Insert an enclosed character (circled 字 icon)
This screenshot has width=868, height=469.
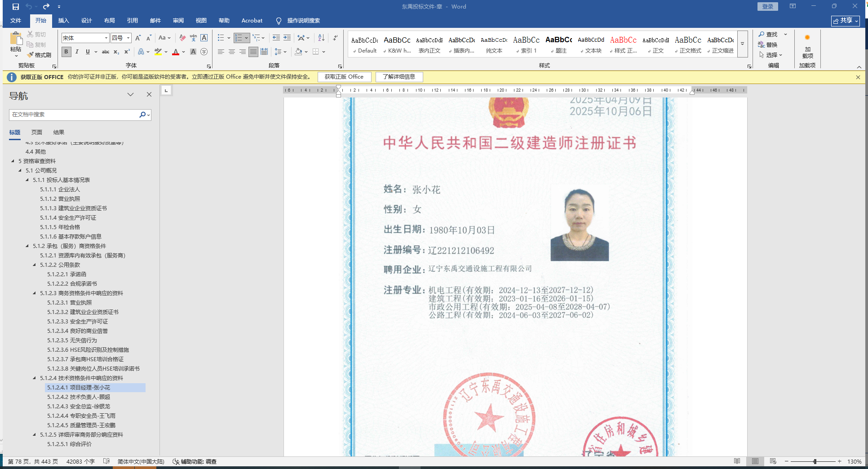tap(204, 52)
